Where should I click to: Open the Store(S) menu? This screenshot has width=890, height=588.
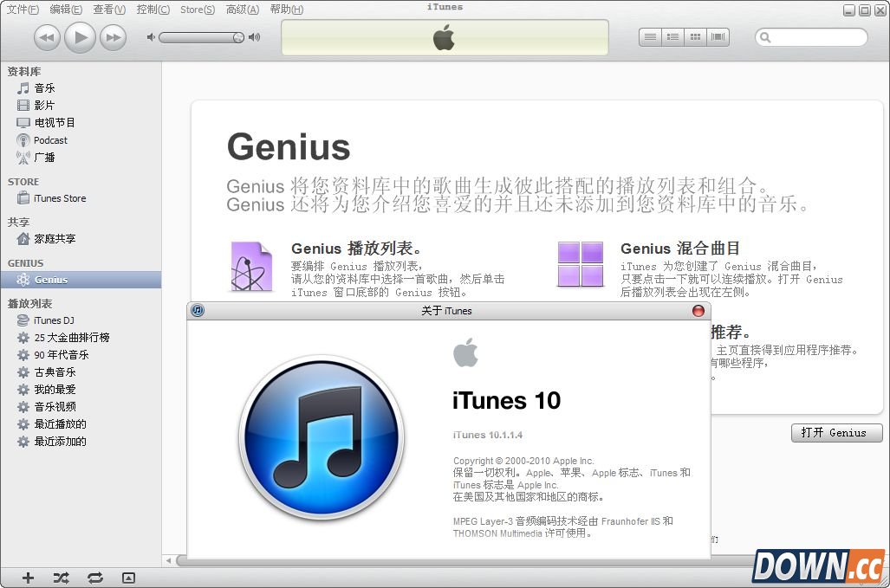coord(198,10)
